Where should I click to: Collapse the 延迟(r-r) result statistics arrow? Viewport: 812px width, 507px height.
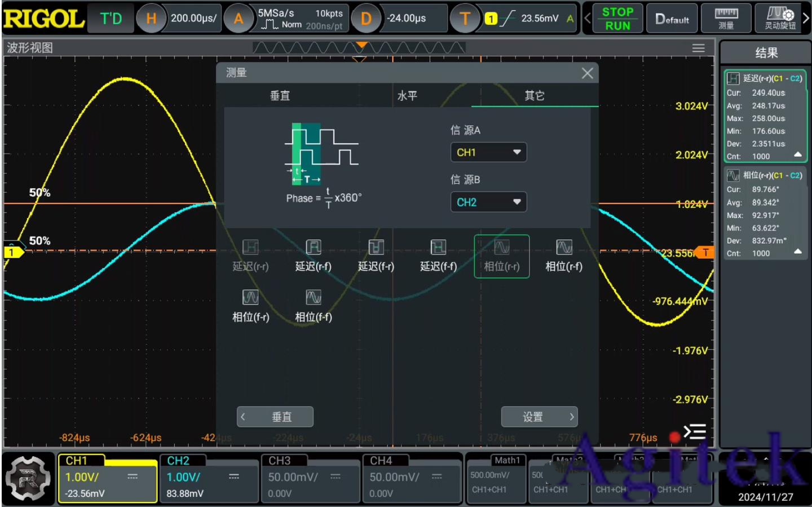(x=797, y=155)
